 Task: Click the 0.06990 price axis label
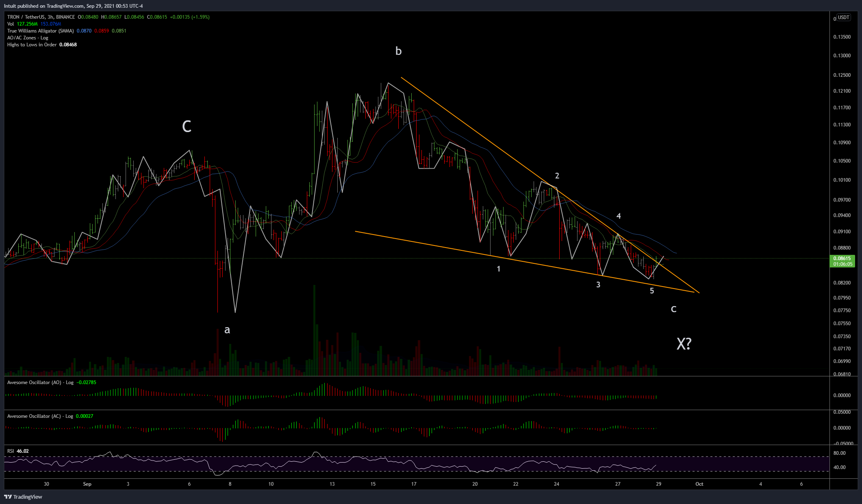pyautogui.click(x=842, y=361)
